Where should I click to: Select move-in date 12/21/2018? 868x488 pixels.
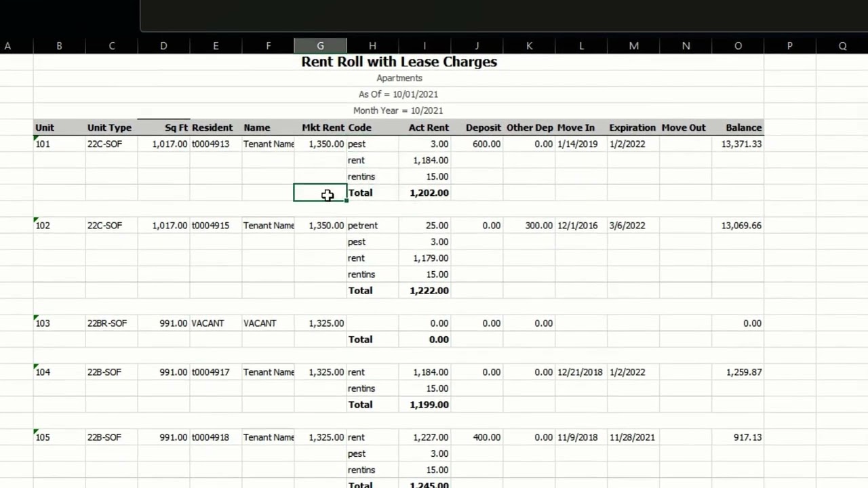580,372
